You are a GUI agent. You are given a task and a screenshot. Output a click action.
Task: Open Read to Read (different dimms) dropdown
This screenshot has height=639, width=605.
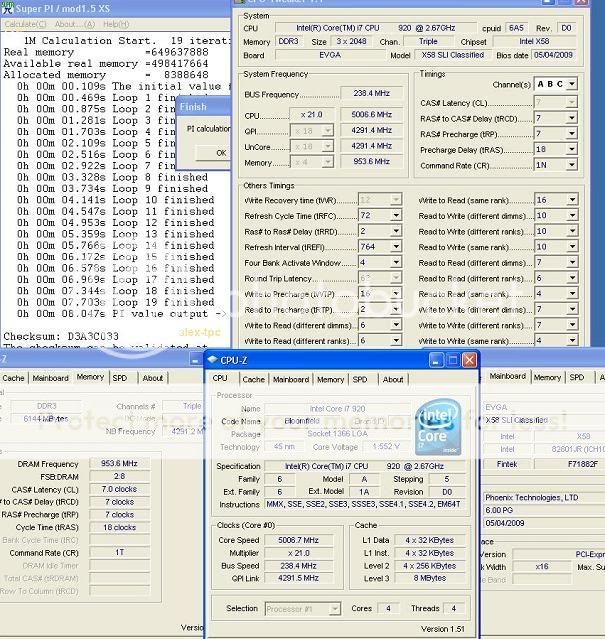[x=572, y=262]
